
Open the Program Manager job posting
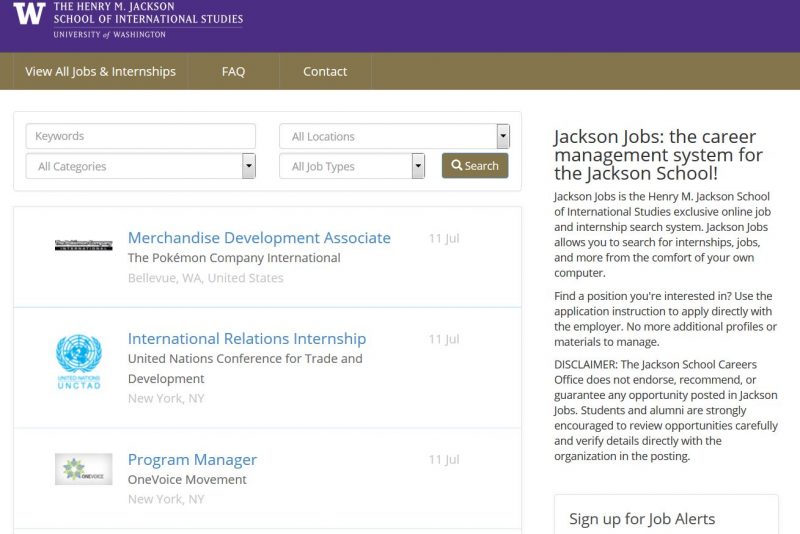(x=192, y=460)
